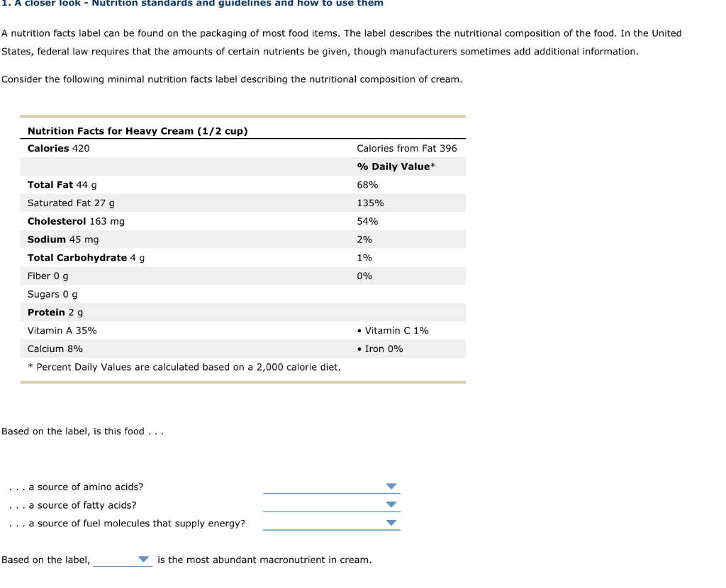Click the Vitamin C 1% bullet
Screen dimensions: 726x588
coord(393,330)
